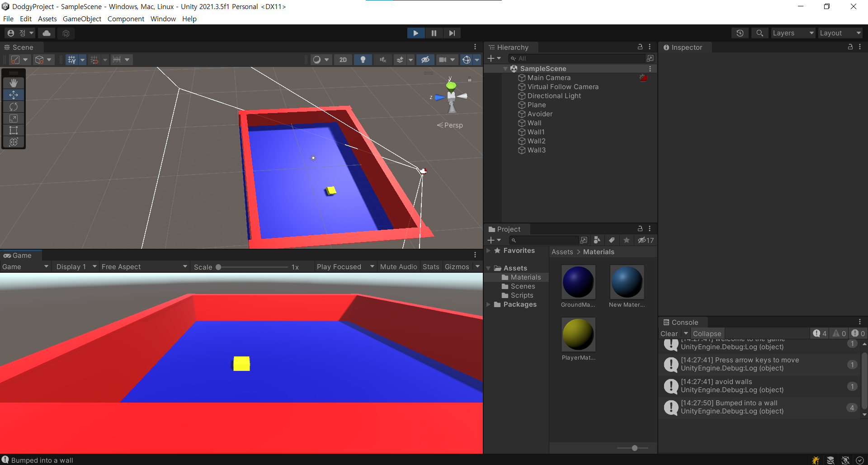
Task: Click Cinemachine brain icon beside Main Camera
Action: tap(643, 78)
